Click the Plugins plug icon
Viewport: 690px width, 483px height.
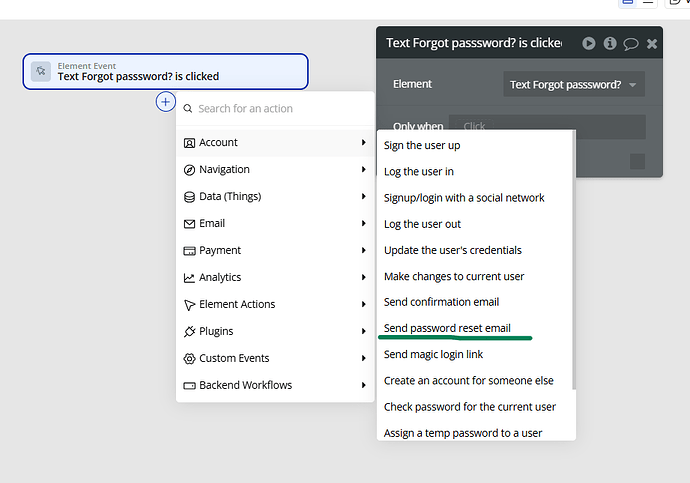point(190,331)
